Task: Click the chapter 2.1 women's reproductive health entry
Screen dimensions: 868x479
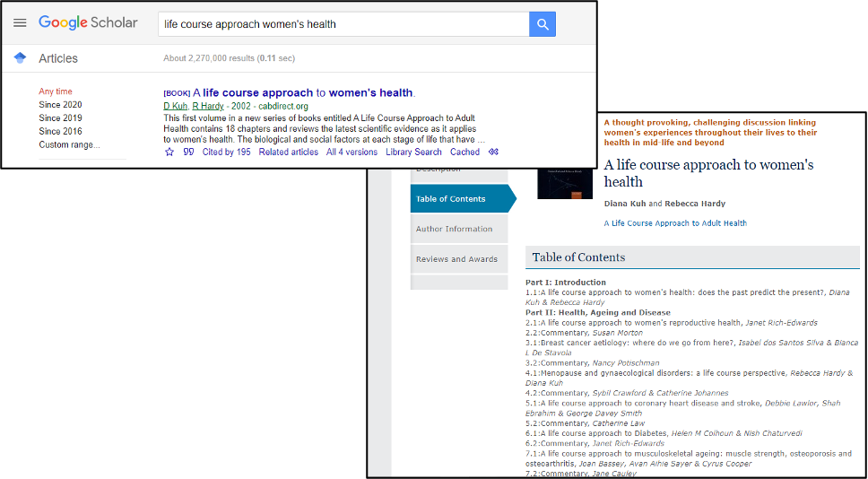Action: [672, 323]
